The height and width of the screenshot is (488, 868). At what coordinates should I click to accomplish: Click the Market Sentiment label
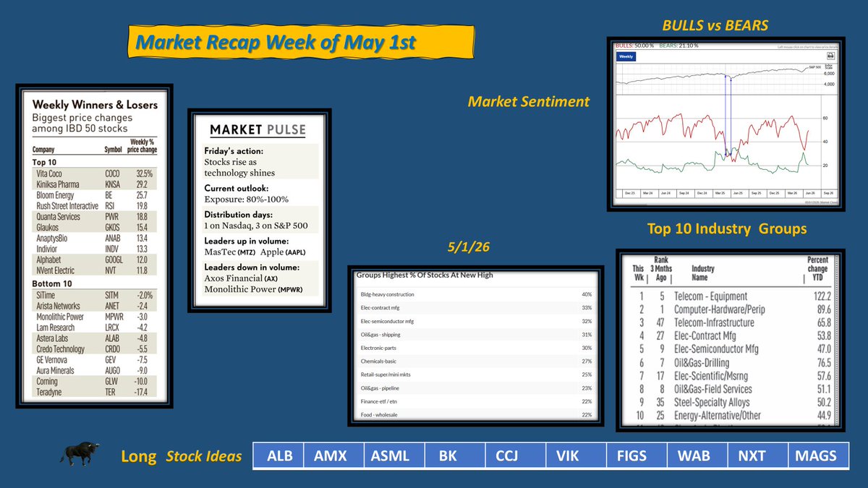(x=528, y=102)
